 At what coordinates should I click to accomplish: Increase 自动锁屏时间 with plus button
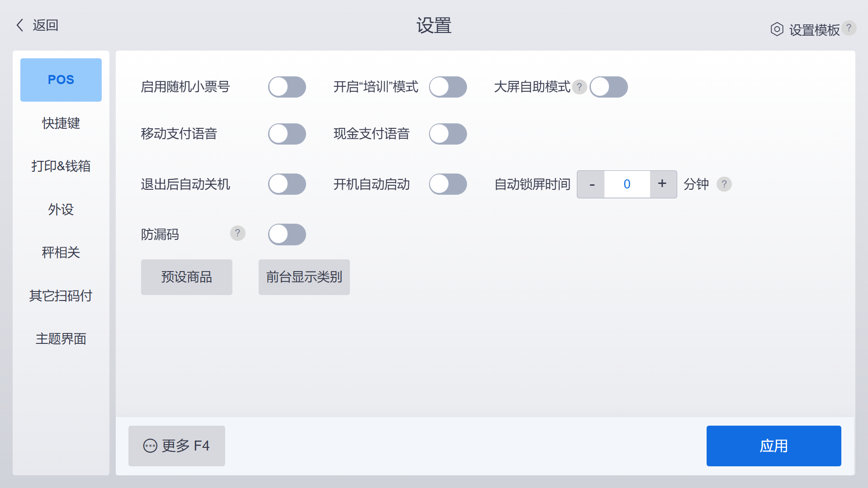coord(663,184)
